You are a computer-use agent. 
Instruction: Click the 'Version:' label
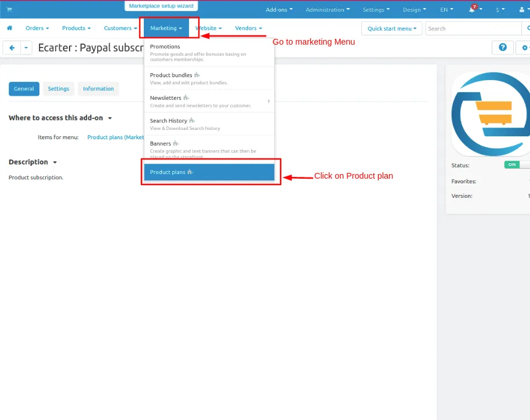coord(462,196)
